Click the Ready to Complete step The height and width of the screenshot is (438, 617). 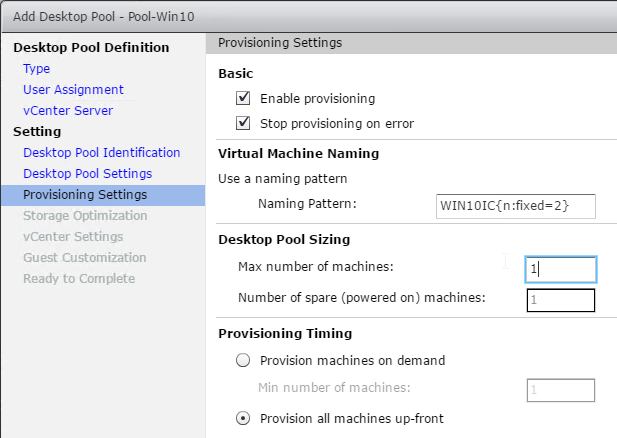[x=79, y=279]
